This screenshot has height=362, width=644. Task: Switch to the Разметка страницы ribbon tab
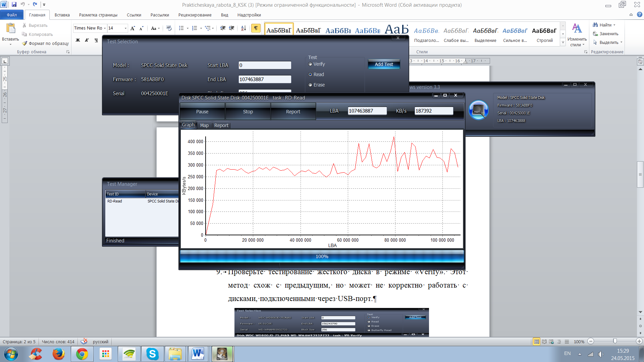(98, 15)
